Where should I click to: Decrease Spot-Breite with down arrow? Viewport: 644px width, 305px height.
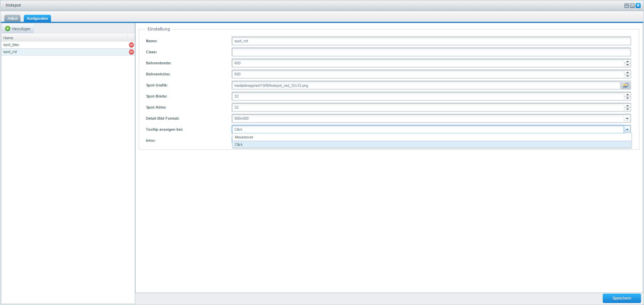click(627, 98)
